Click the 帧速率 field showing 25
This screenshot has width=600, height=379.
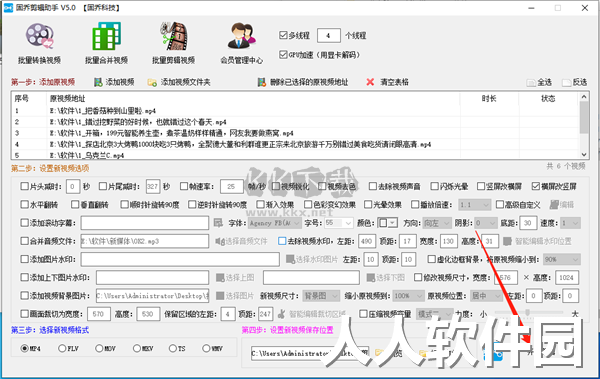point(232,186)
